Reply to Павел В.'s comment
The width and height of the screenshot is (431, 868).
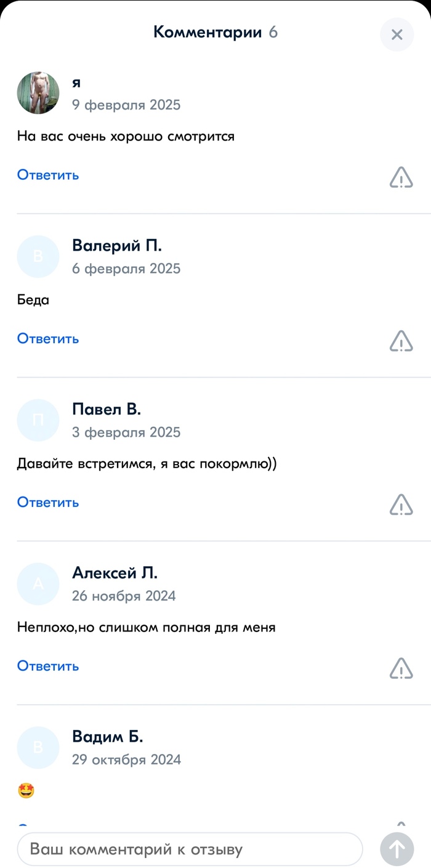point(48,503)
